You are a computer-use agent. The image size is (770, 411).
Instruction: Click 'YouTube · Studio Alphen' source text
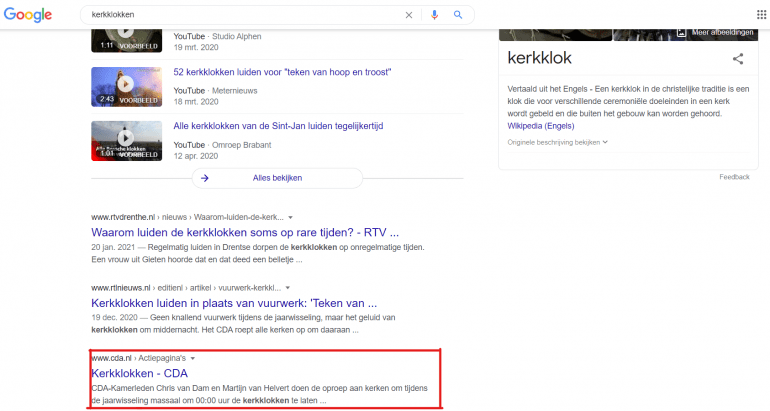pos(217,36)
